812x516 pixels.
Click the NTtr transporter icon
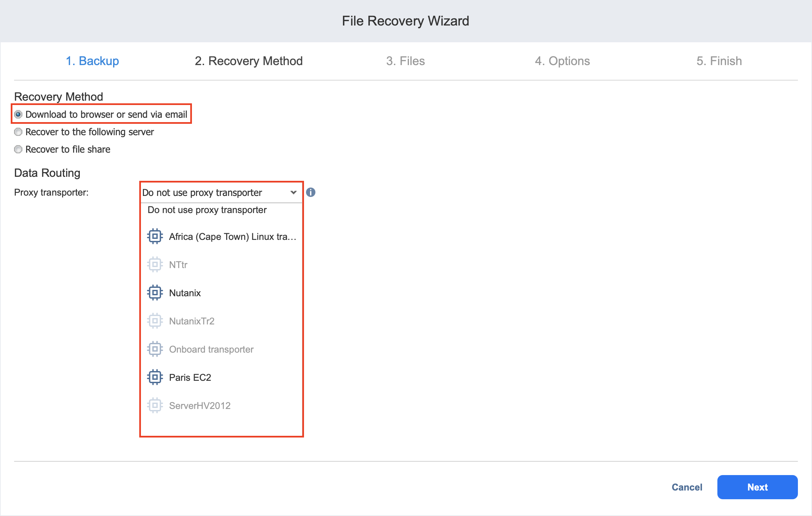155,265
